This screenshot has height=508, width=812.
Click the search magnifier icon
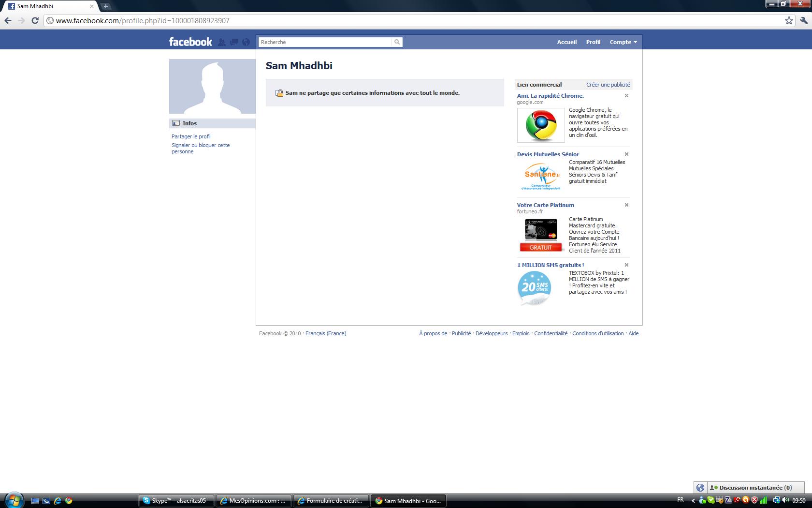[x=396, y=42]
